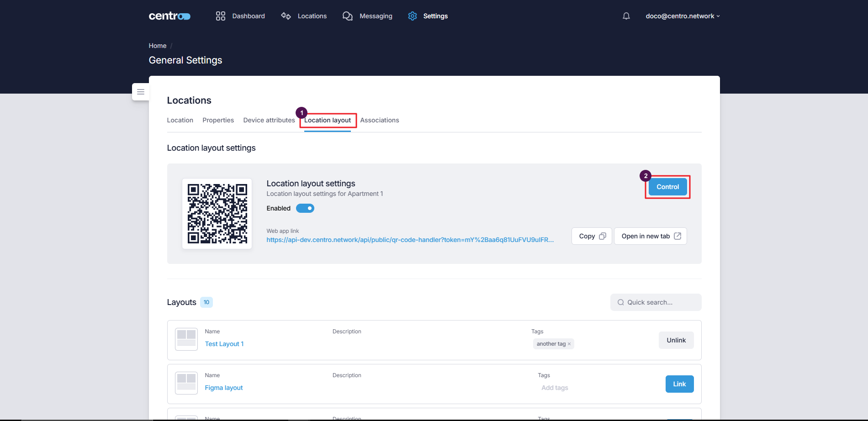The image size is (868, 421).
Task: Switch to the Associations tab
Action: 380,120
